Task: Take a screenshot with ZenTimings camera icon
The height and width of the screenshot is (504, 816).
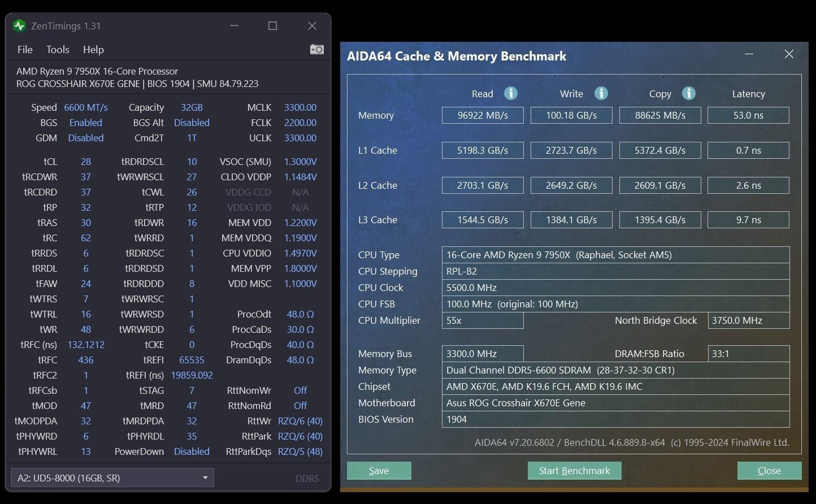Action: [316, 50]
